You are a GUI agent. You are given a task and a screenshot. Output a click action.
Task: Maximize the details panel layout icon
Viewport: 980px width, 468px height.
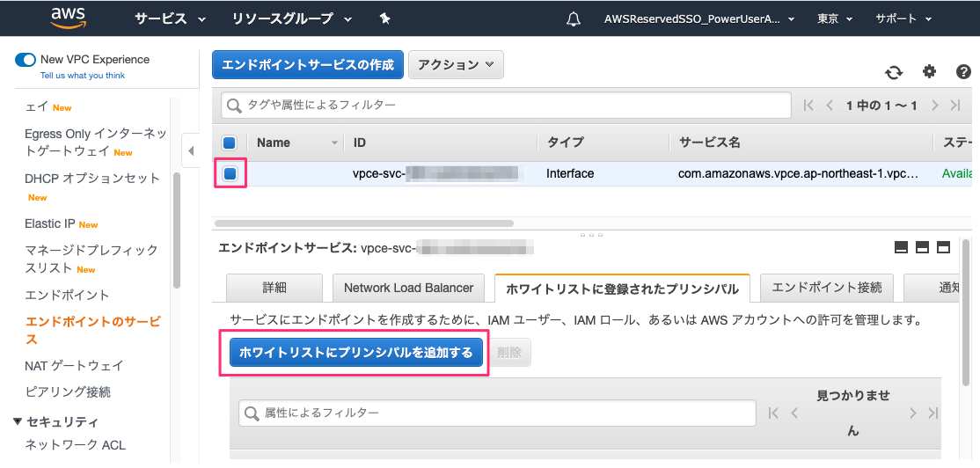(x=943, y=247)
